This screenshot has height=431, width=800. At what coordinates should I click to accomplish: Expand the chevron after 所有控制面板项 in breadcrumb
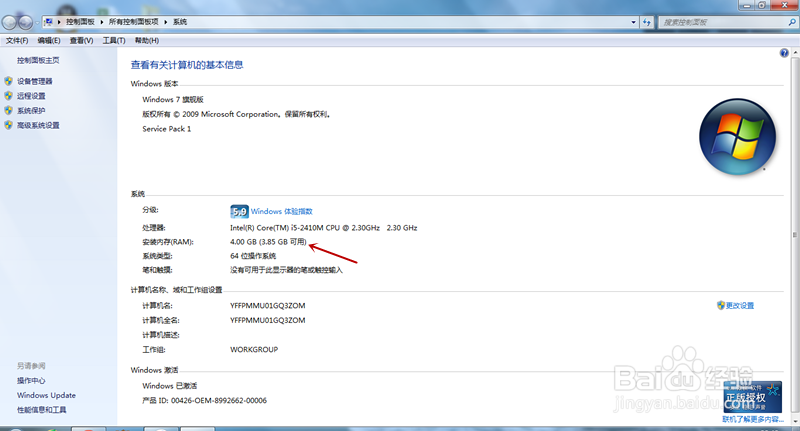click(165, 22)
